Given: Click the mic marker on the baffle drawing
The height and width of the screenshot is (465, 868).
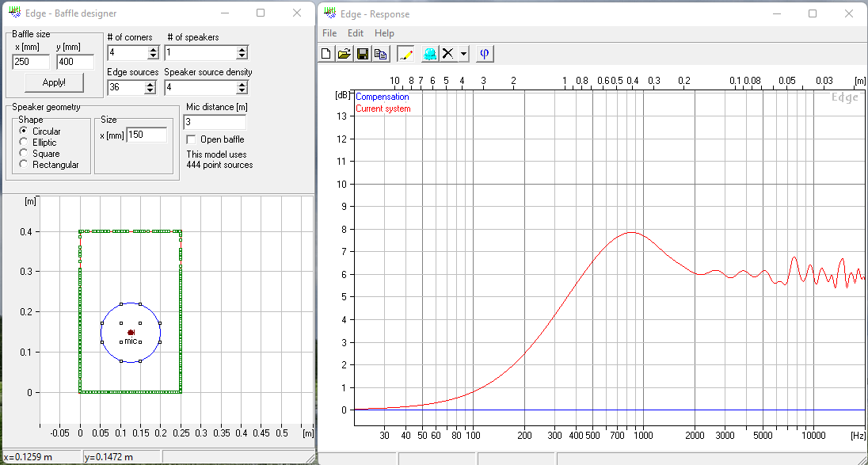Looking at the screenshot, I should pyautogui.click(x=131, y=333).
